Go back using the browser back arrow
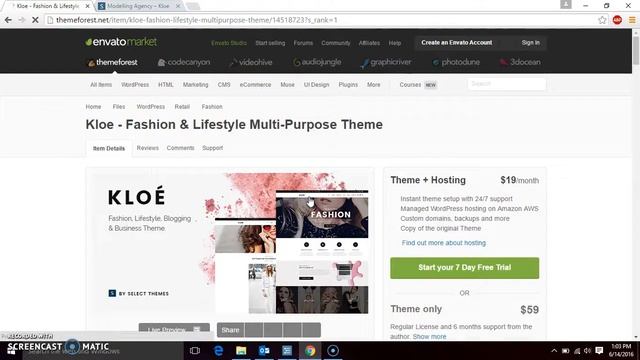This screenshot has width=640, height=360. 8,20
